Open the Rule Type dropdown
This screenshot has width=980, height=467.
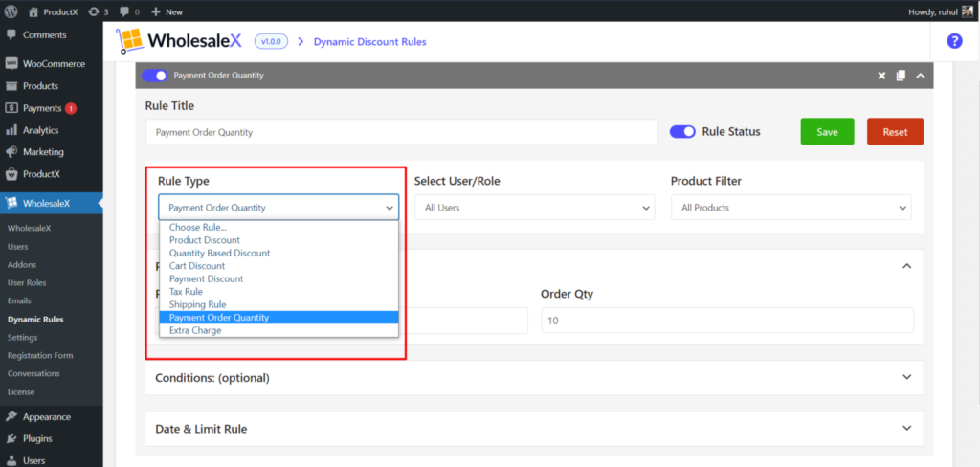[x=278, y=208]
